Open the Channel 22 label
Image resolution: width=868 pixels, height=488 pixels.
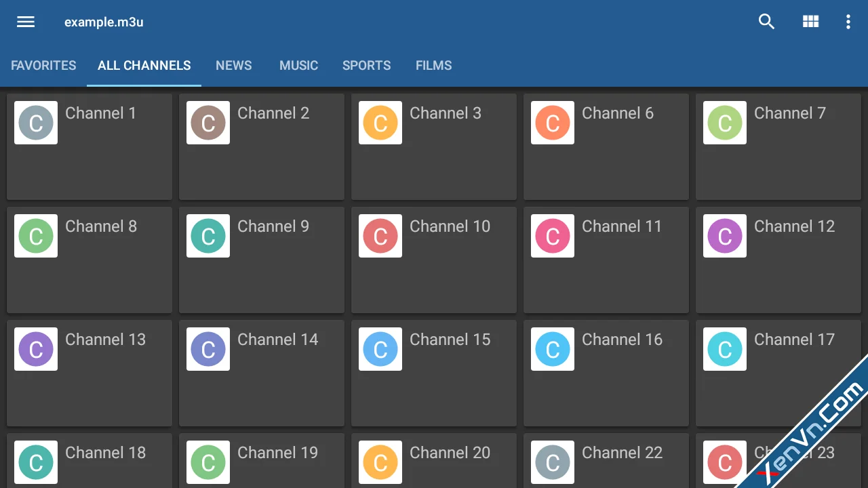(x=623, y=453)
